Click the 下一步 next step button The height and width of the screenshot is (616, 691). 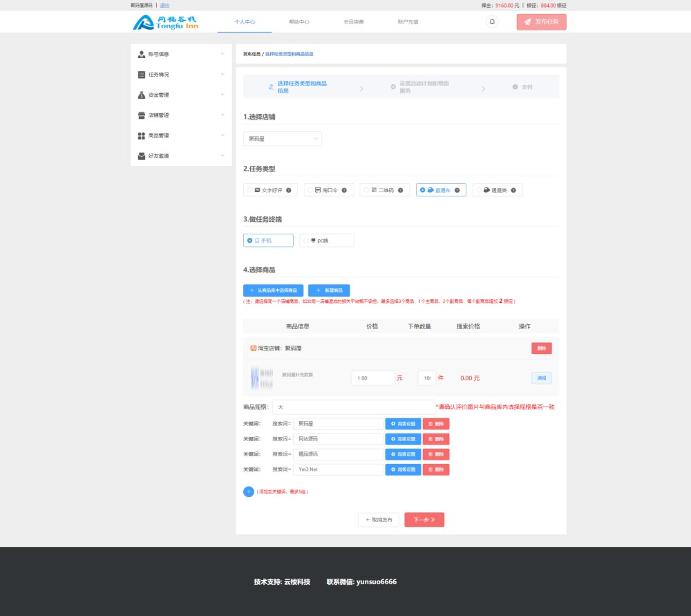424,520
